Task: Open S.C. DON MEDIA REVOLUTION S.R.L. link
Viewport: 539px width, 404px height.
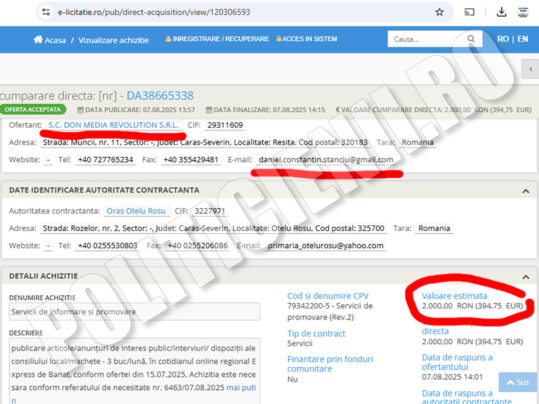Action: (113, 125)
